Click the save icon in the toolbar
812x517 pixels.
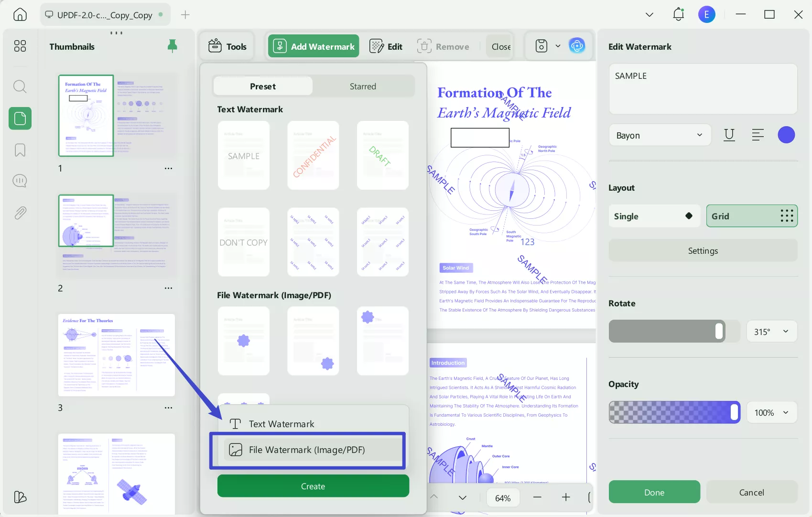pyautogui.click(x=541, y=46)
